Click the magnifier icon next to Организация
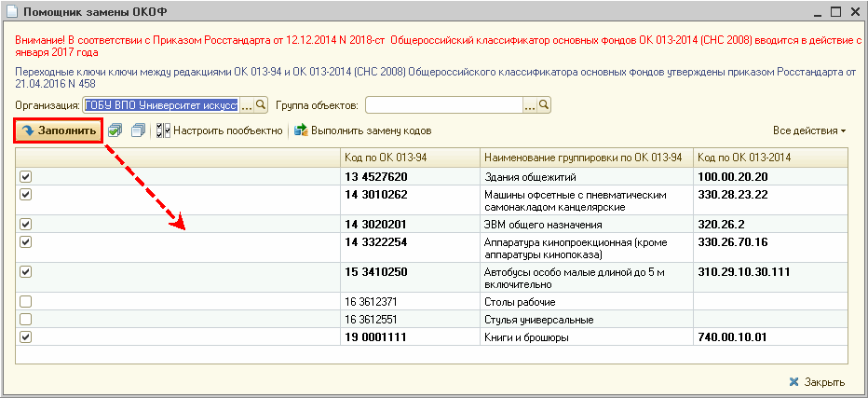 (261, 104)
